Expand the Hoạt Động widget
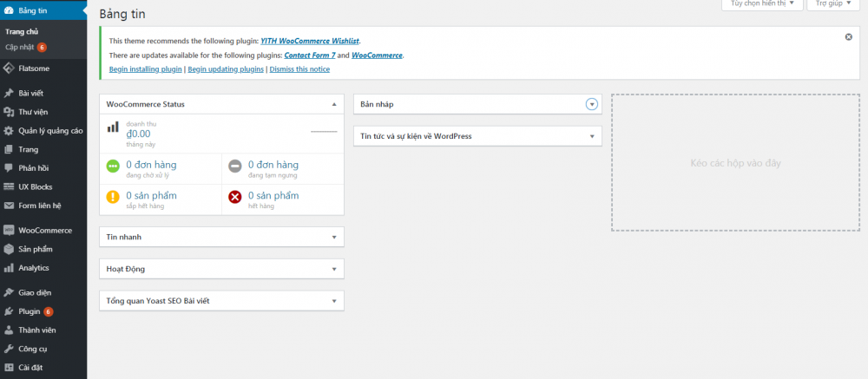 pos(334,269)
